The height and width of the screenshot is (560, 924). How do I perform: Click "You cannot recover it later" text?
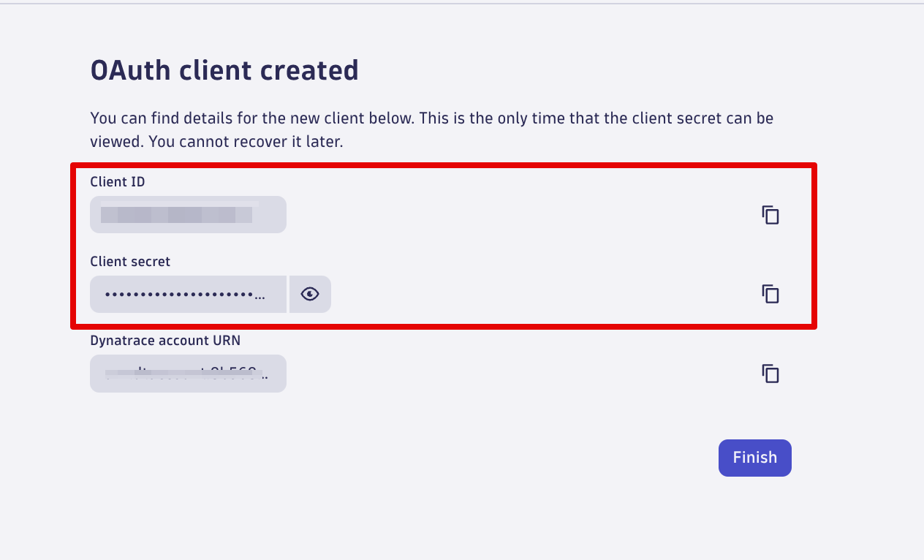pyautogui.click(x=246, y=142)
